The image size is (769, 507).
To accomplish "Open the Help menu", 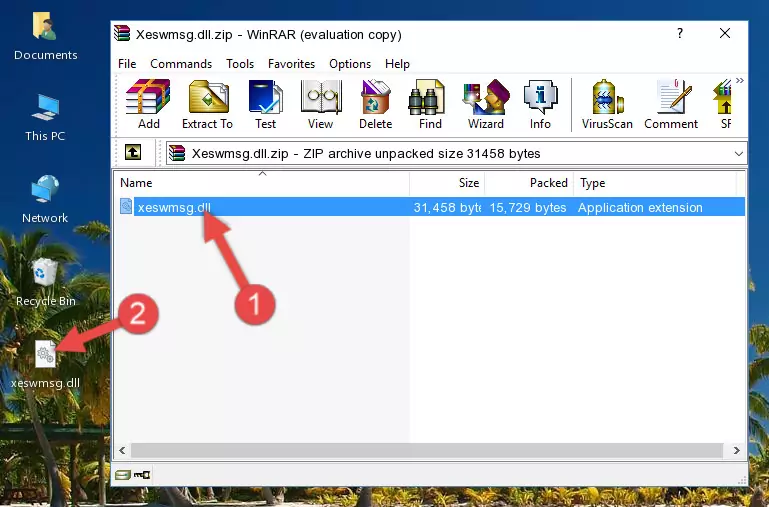I will [x=397, y=64].
